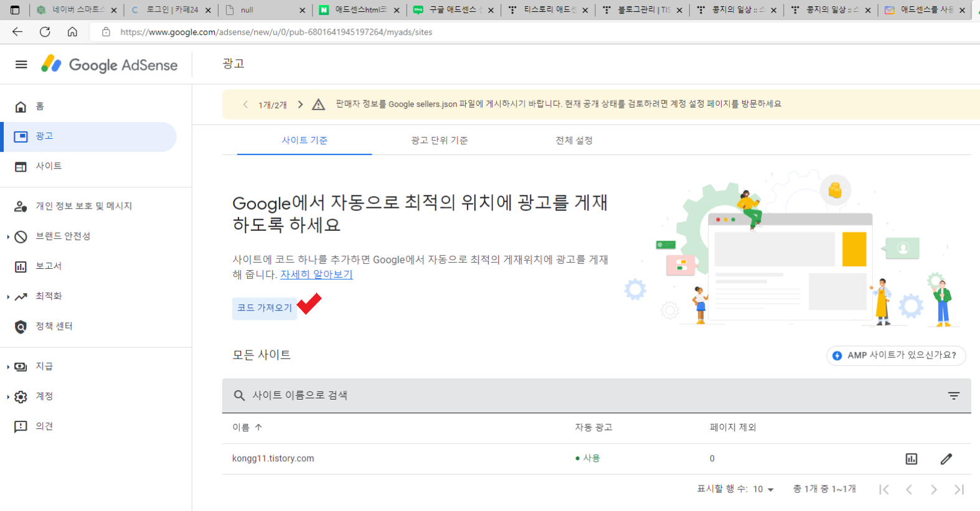Click the block icon beside 브랜드 안전성
This screenshot has height=511, width=980.
[x=21, y=237]
